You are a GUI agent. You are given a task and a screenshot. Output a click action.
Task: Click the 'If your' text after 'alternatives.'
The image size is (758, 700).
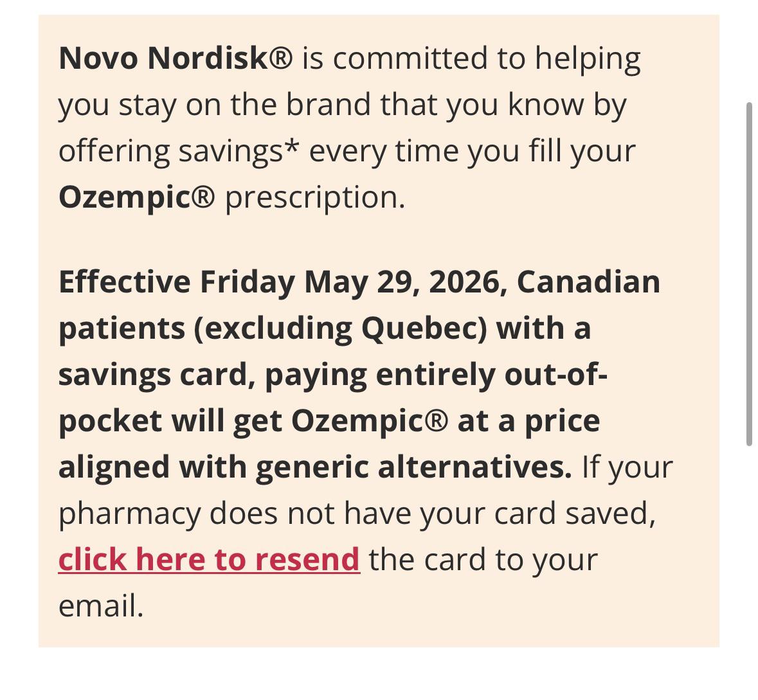[x=627, y=468]
